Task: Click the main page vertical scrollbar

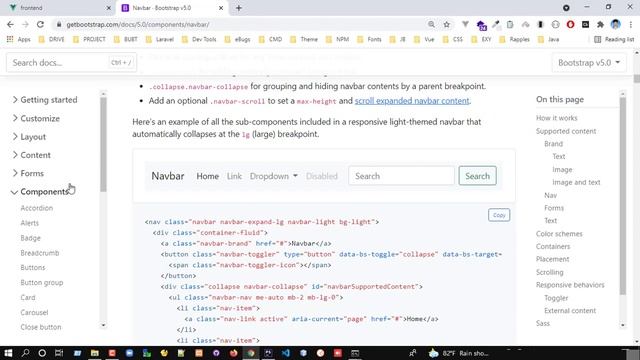Action: (636, 78)
